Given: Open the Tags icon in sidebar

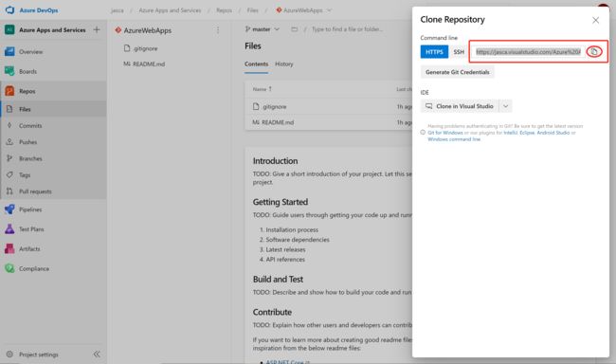Looking at the screenshot, I should click(x=9, y=174).
